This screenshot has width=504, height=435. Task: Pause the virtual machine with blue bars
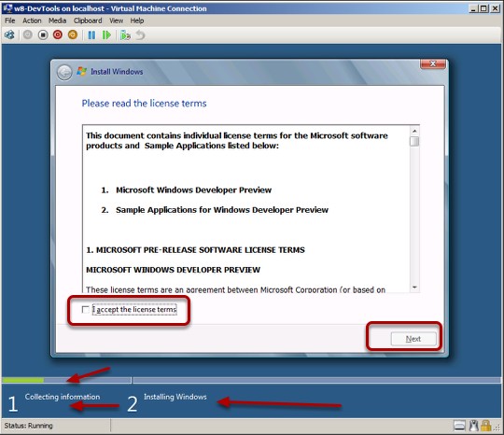click(91, 35)
